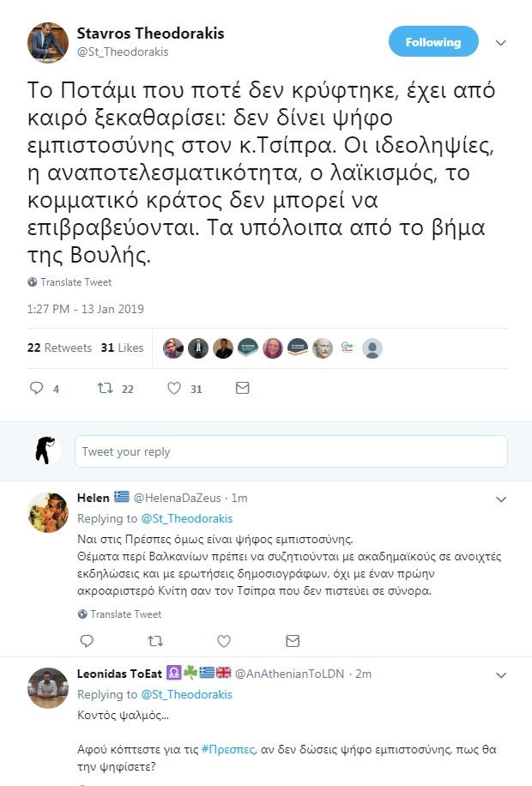Open Helen's profile avatar

point(47,513)
